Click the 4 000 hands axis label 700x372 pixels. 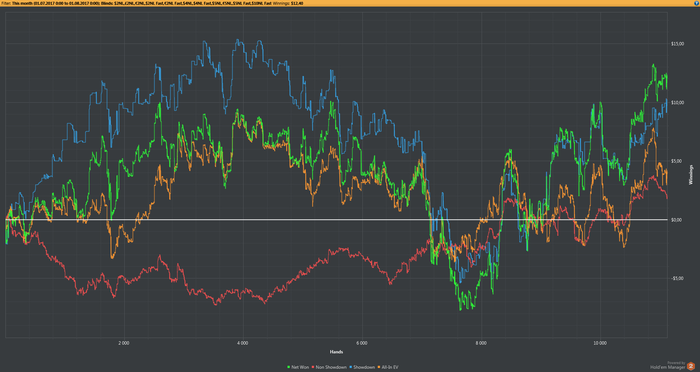243,343
